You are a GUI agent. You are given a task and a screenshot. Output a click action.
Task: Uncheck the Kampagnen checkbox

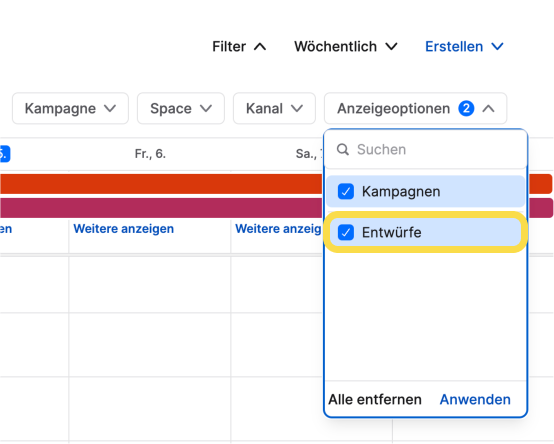point(346,191)
